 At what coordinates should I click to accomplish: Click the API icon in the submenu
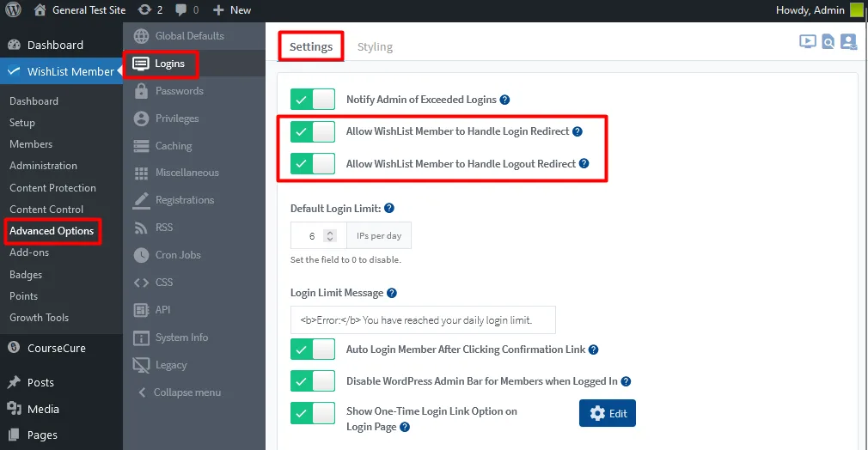coord(141,310)
